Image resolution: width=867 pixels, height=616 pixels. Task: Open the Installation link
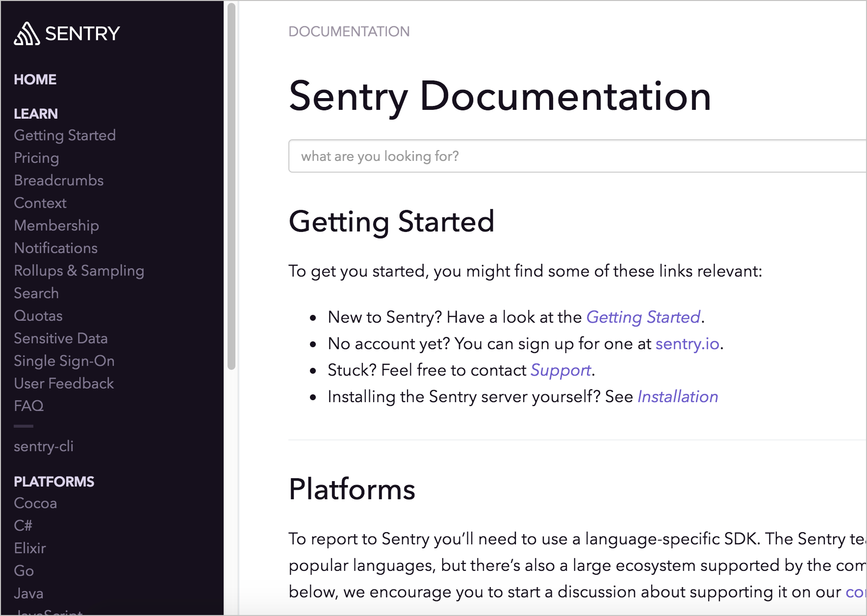tap(678, 397)
